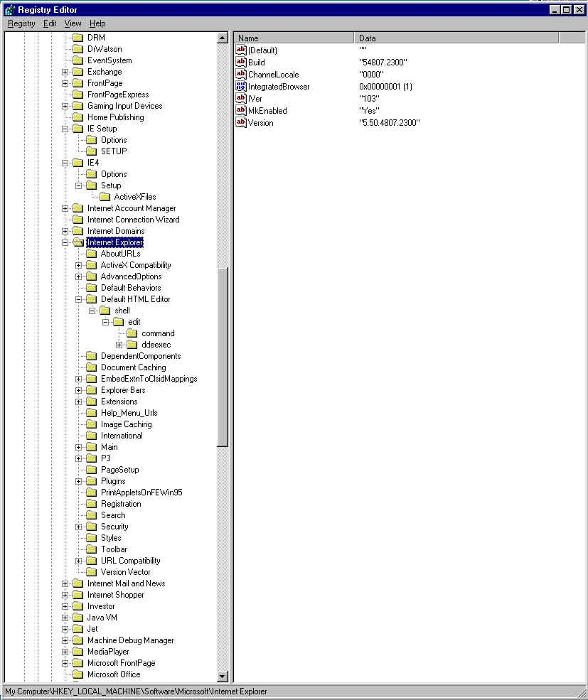Open the View menu
Viewport: 588px width, 700px height.
click(x=73, y=23)
